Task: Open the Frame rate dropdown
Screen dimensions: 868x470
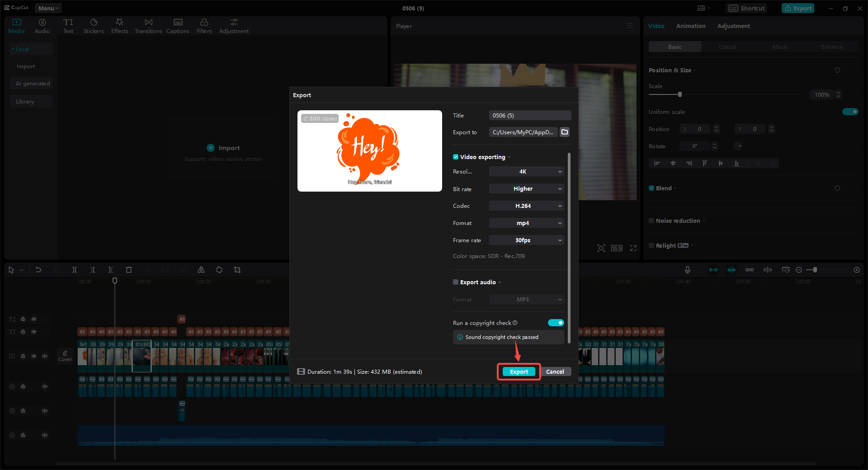Action: click(x=526, y=240)
